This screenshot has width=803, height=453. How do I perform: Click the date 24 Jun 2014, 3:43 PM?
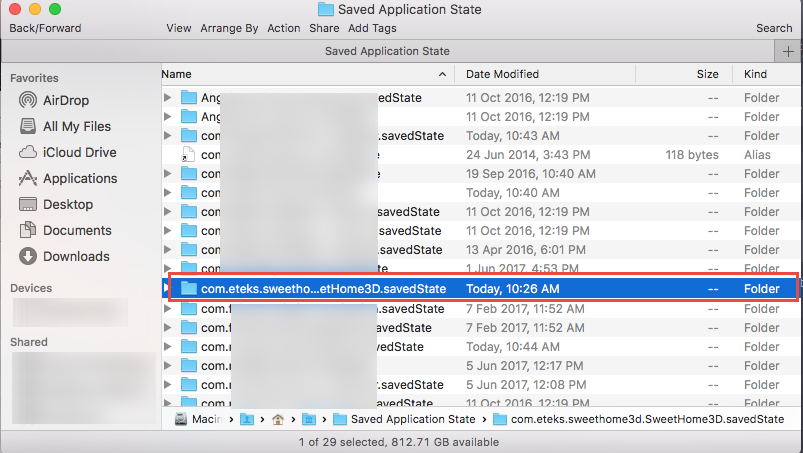(x=528, y=155)
